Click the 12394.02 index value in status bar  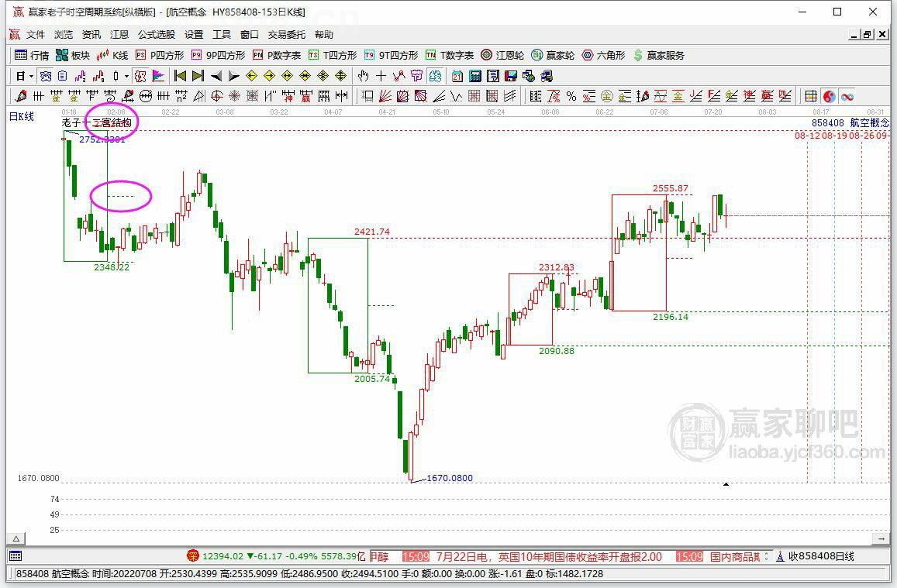click(223, 556)
